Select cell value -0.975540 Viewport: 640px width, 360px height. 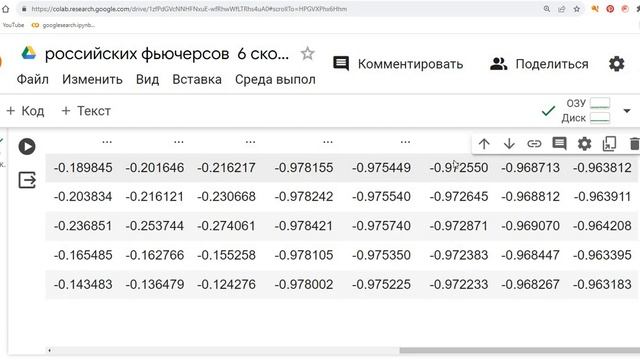381,196
